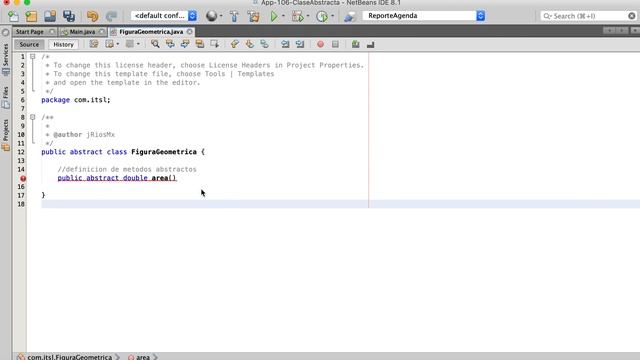640x360 pixels.
Task: Close the FiguraGeometrica.java tab
Action: tap(190, 31)
